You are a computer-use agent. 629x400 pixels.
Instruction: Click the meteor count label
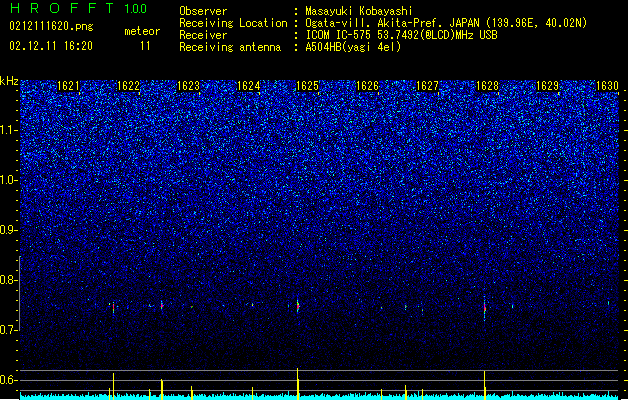pos(142,31)
